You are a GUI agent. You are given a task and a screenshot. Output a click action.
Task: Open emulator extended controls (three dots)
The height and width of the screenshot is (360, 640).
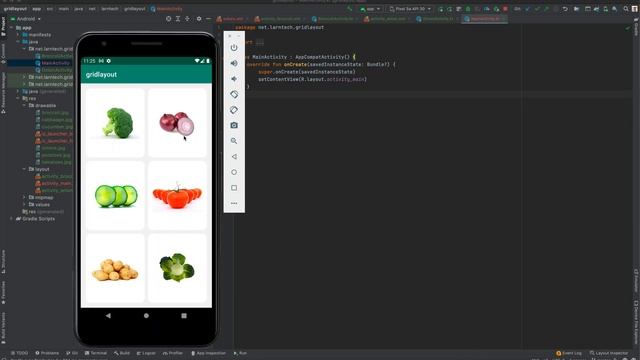coord(234,203)
